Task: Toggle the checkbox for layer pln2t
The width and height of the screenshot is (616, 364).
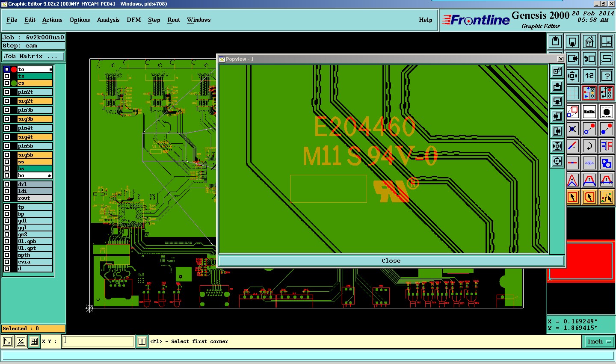Action: point(7,92)
